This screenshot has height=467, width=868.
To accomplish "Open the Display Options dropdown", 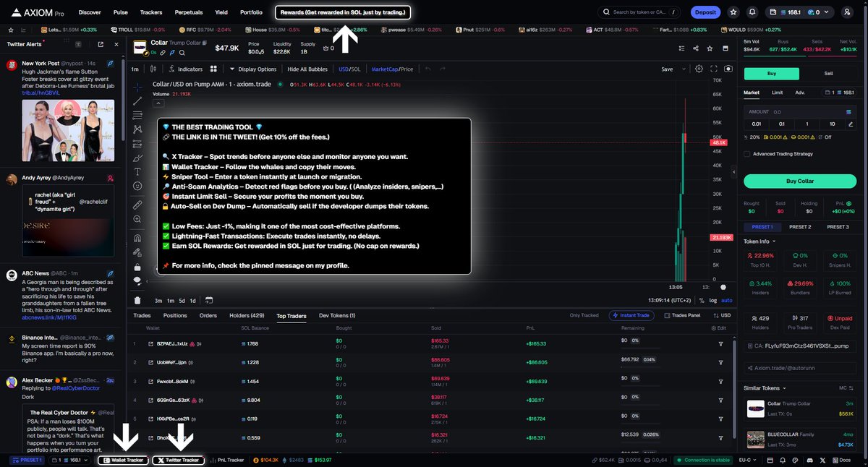I will [x=253, y=69].
